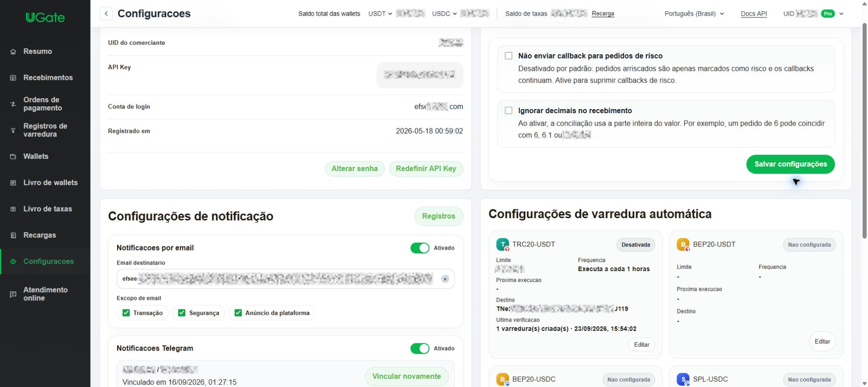Click the BEP20-USDT token icon

click(x=683, y=245)
